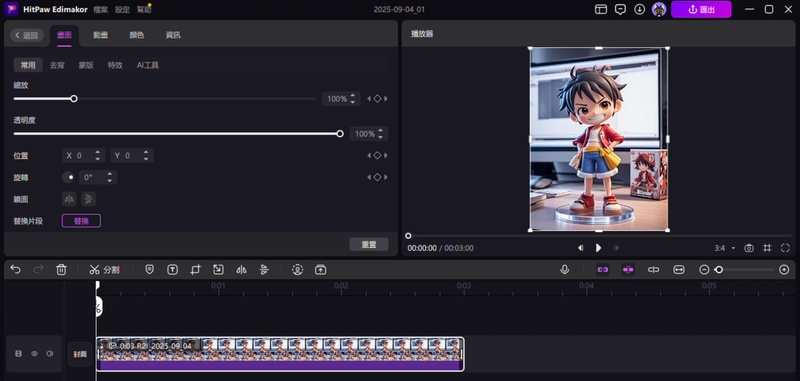800x381 pixels.
Task: Increase X position value
Action: point(97,153)
